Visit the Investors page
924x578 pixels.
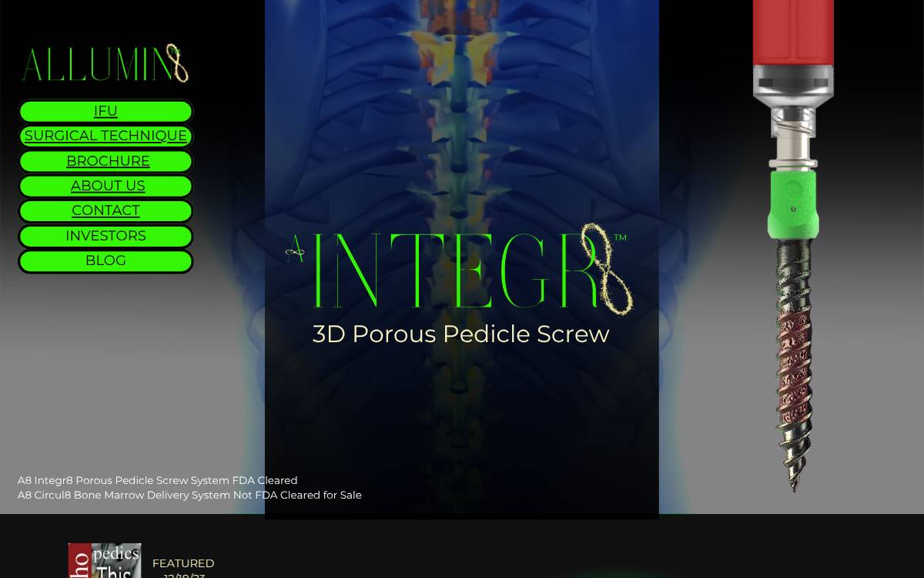pyautogui.click(x=105, y=236)
